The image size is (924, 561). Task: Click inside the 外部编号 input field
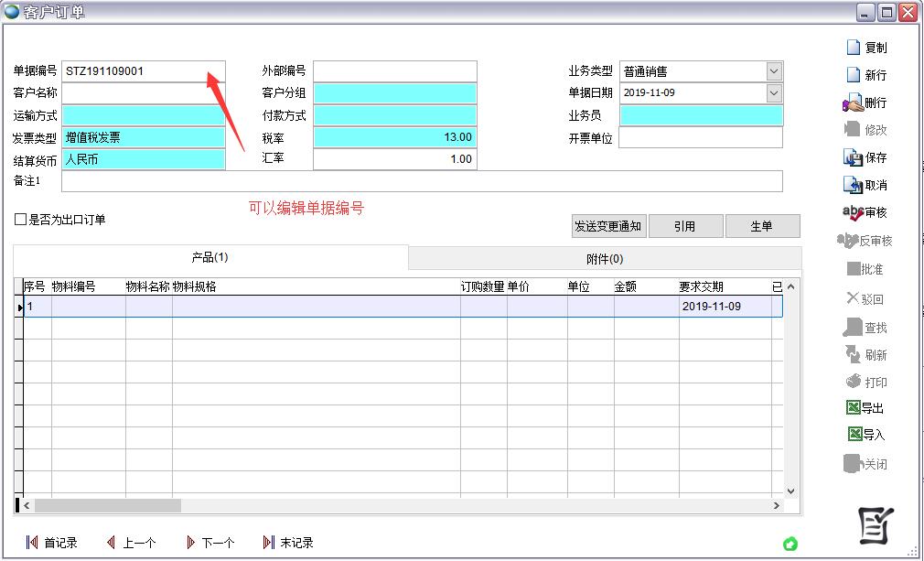(393, 70)
